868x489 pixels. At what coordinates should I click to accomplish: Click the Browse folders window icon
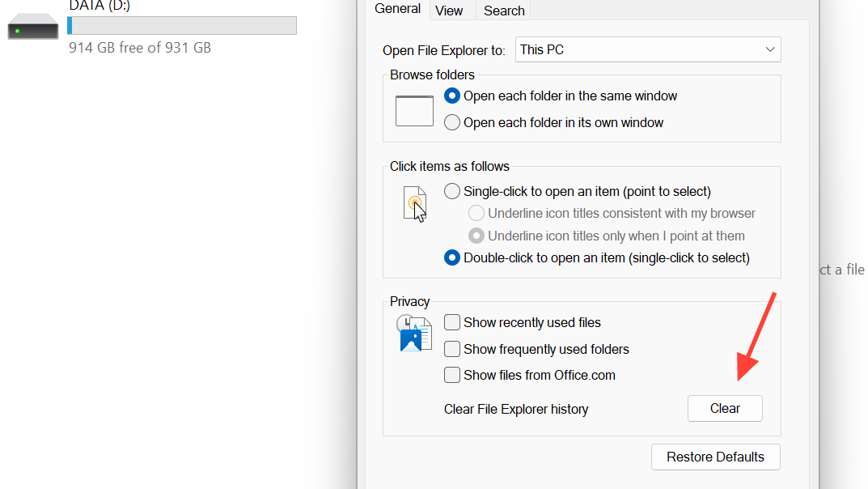(414, 110)
